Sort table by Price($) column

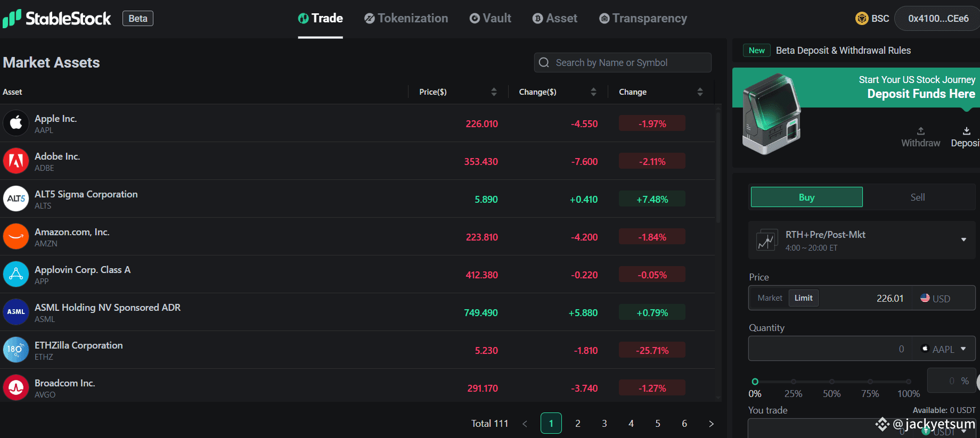[494, 92]
